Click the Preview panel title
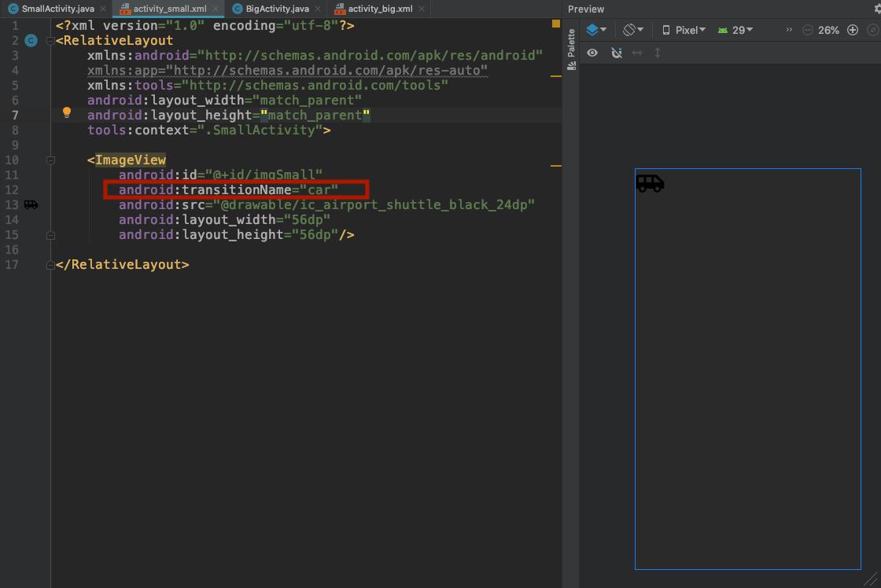881x588 pixels. click(x=586, y=9)
